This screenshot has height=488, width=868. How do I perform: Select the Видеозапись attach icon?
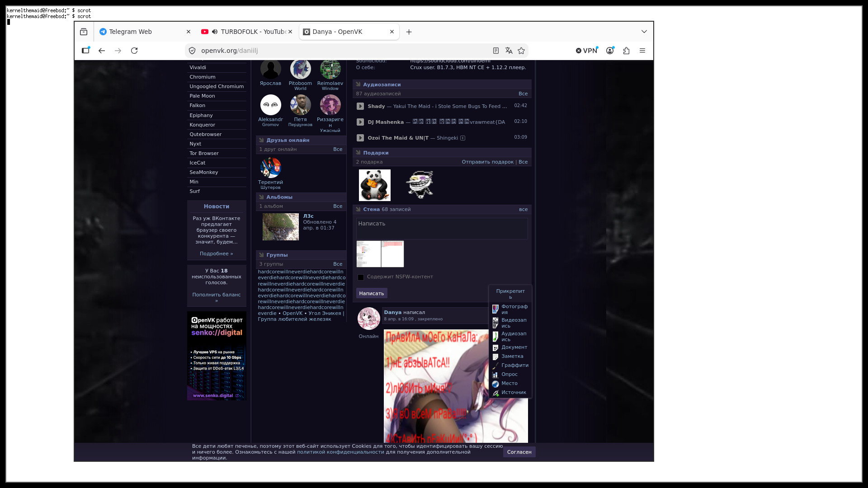click(495, 323)
